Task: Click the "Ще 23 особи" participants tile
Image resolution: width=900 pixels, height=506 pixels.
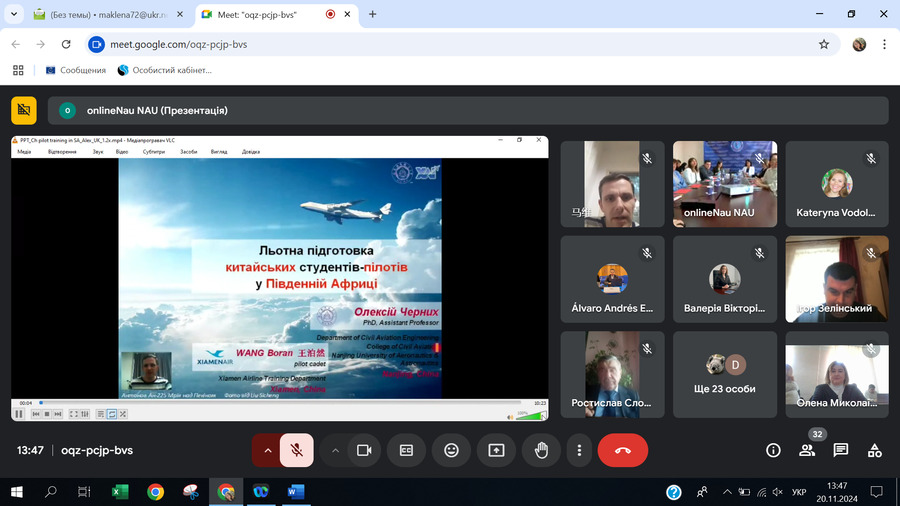Action: (x=724, y=375)
